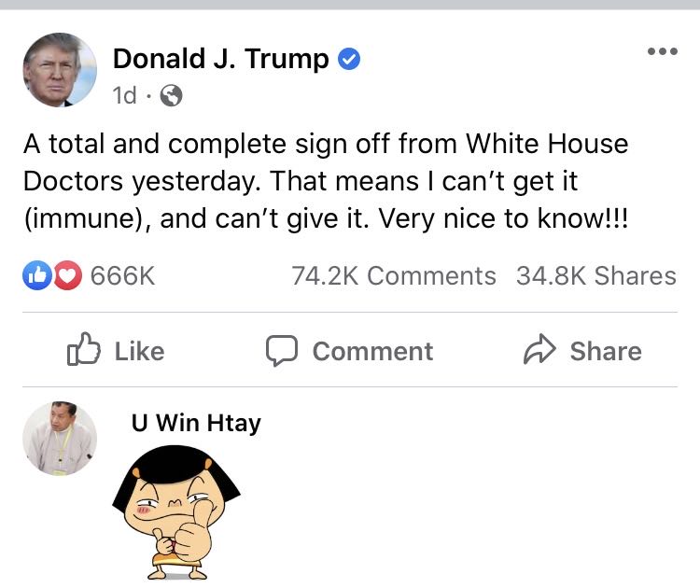Click the red heart reaction icon
The image size is (700, 588).
(67, 275)
